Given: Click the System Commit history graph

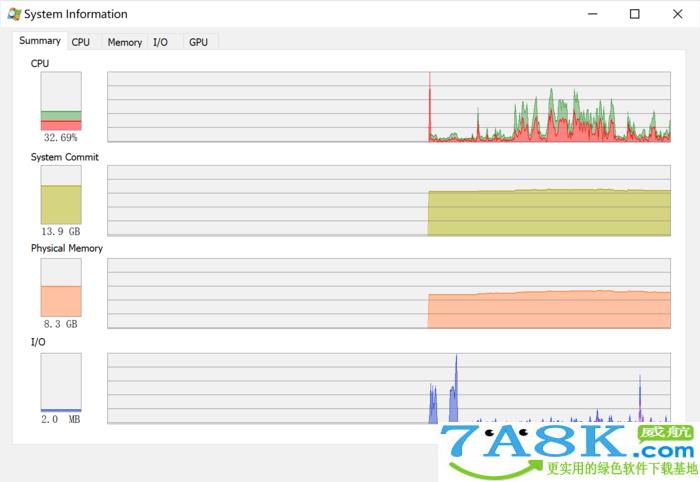Looking at the screenshot, I should pyautogui.click(x=389, y=200).
